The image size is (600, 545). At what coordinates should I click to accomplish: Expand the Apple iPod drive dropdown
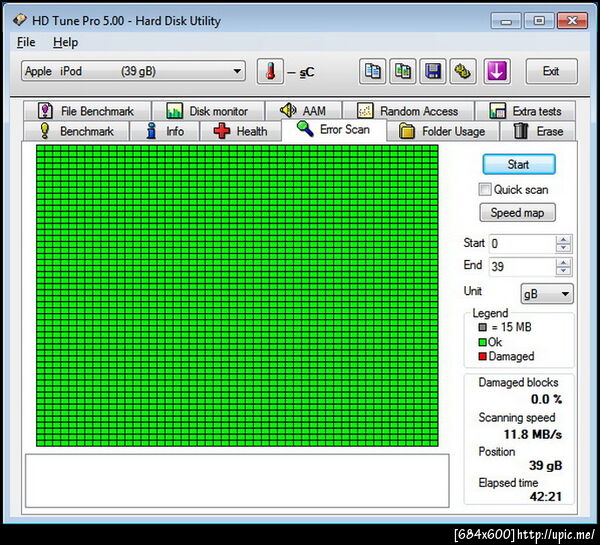[x=133, y=71]
